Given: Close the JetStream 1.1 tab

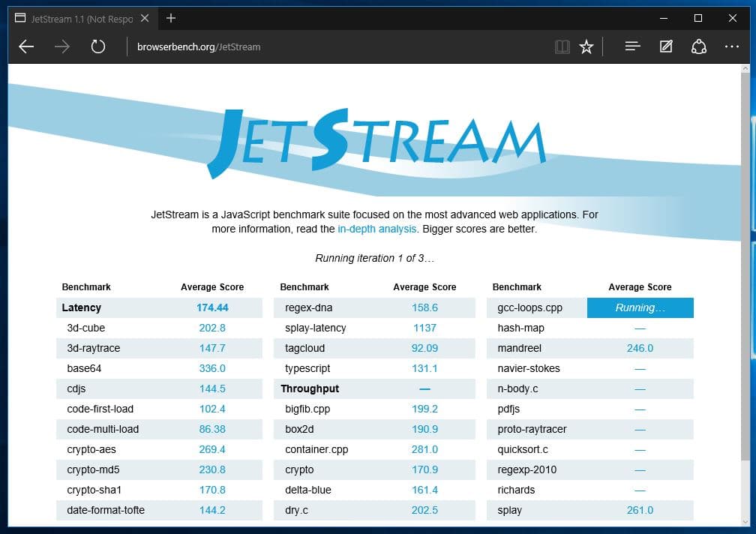Looking at the screenshot, I should click(x=143, y=18).
